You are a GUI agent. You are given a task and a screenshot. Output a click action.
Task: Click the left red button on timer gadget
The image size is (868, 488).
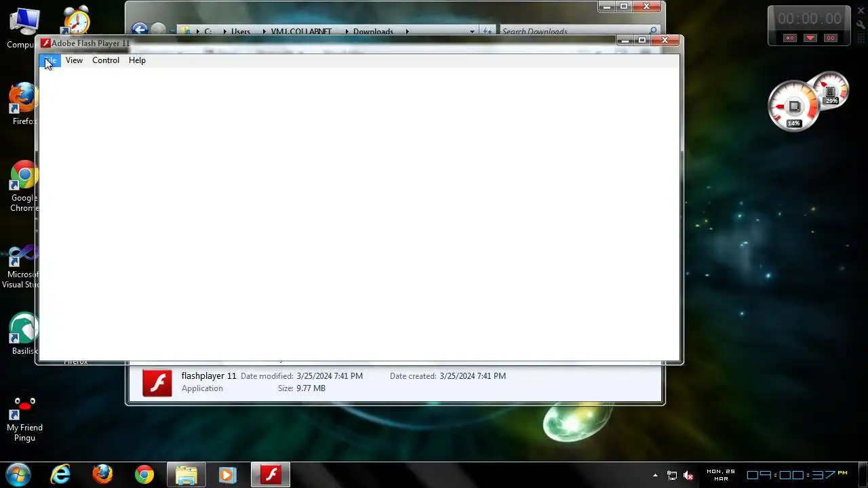click(x=789, y=38)
